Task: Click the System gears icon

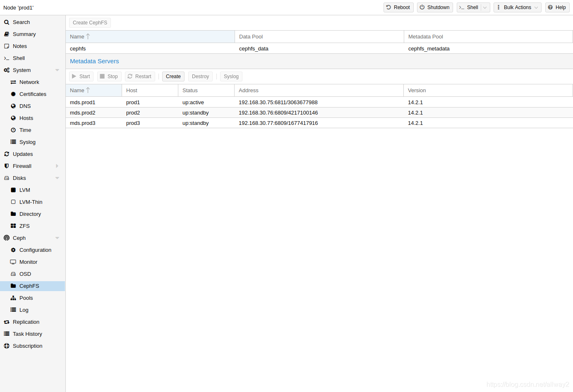Action: pyautogui.click(x=7, y=70)
